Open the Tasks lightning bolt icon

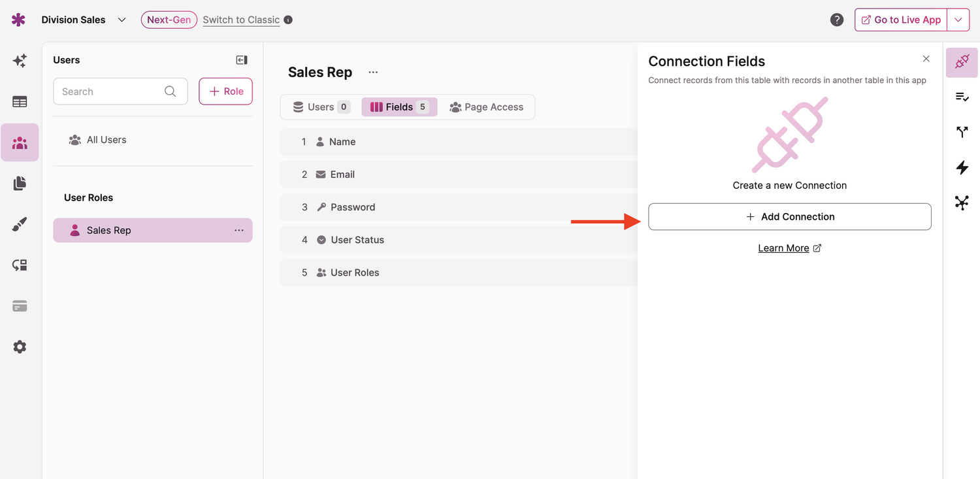[962, 167]
